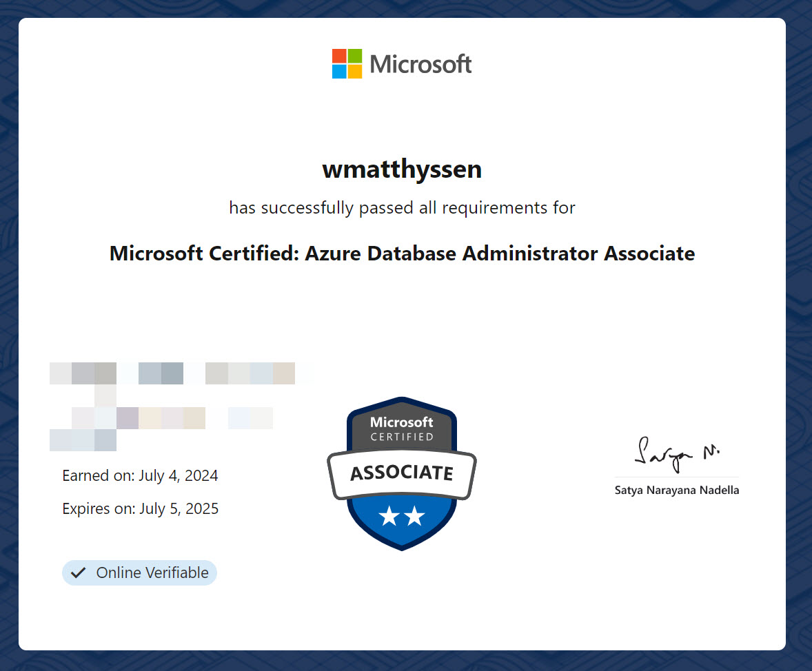The width and height of the screenshot is (812, 671).
Task: Click the 'Satya Narayana Nadella' name text
Action: coord(677,490)
